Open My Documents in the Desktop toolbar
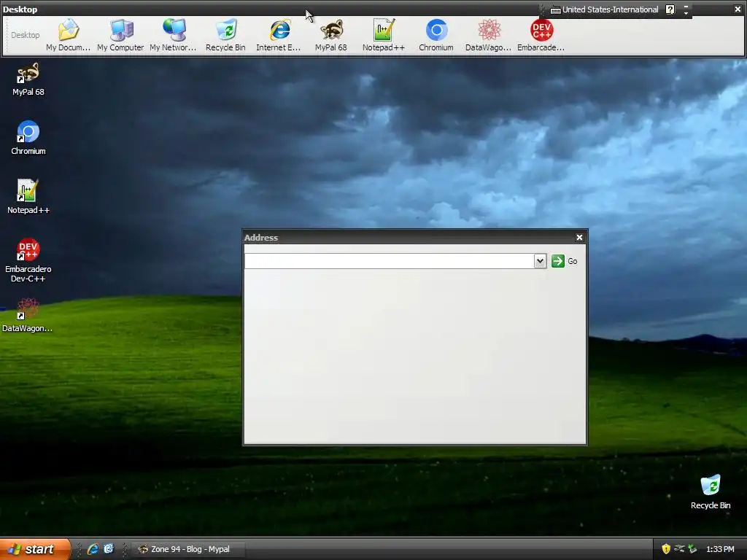The height and width of the screenshot is (560, 747). [68, 35]
